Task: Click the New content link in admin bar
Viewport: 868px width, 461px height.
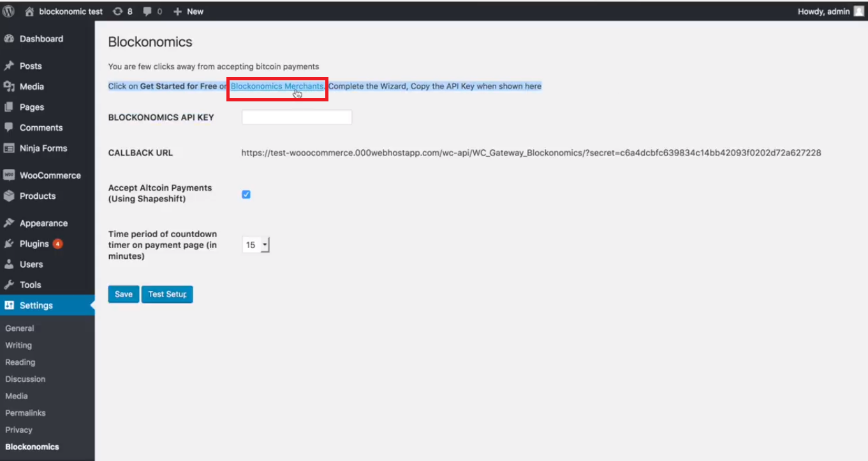Action: point(195,11)
